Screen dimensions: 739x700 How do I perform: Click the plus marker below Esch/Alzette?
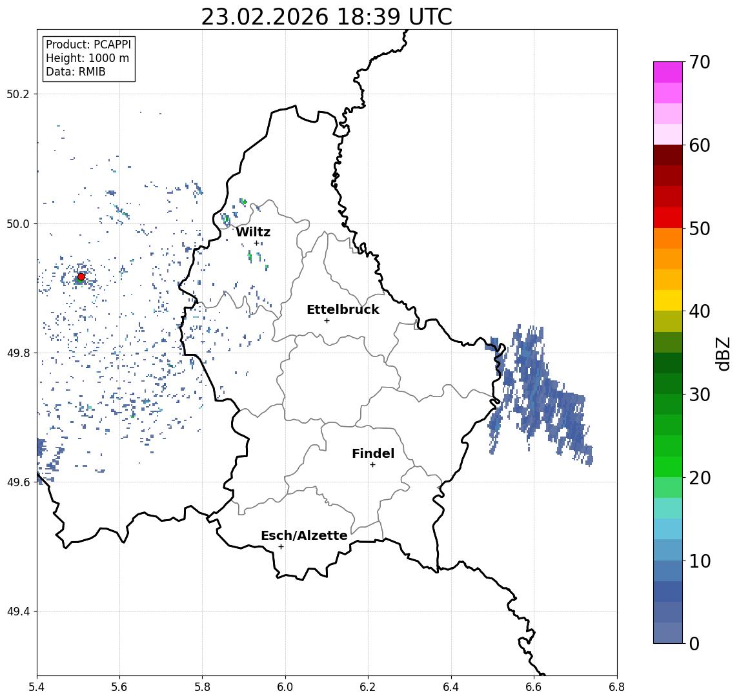(x=281, y=547)
